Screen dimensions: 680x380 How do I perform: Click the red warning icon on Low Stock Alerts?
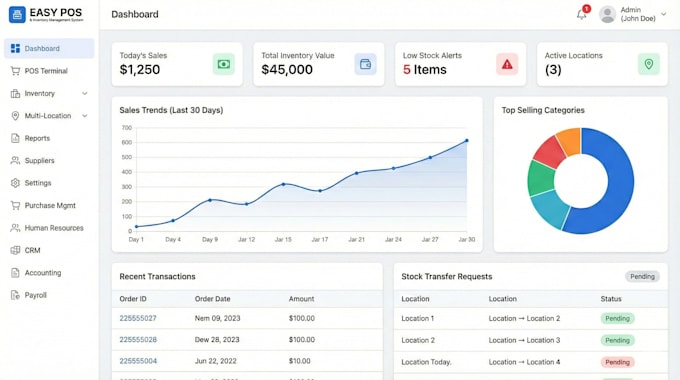(507, 64)
